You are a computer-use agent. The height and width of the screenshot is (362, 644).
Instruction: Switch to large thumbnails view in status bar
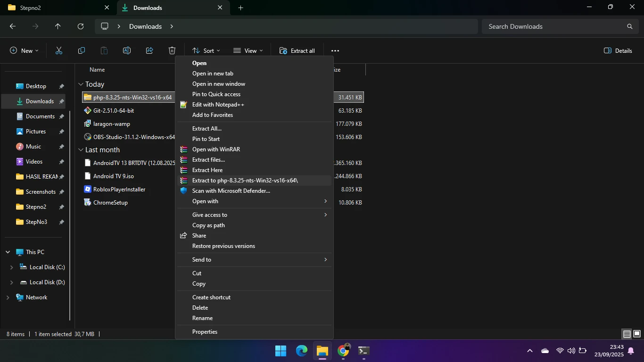(637, 334)
